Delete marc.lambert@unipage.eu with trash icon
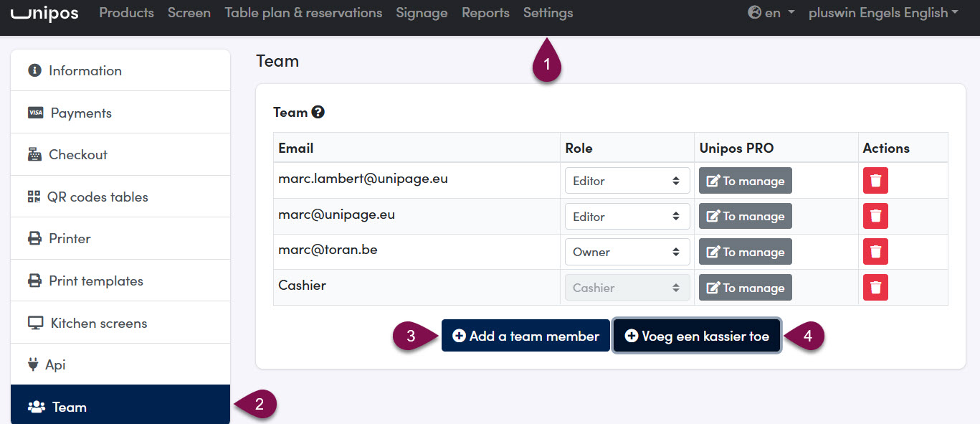The width and height of the screenshot is (980, 424). 875,181
